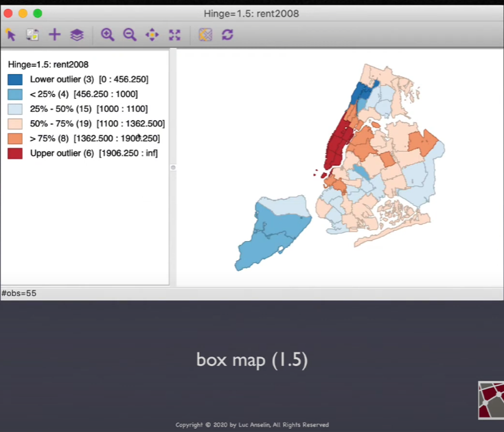Select legend entry '50% - 75% (19)'
The width and height of the screenshot is (504, 432).
coord(98,124)
